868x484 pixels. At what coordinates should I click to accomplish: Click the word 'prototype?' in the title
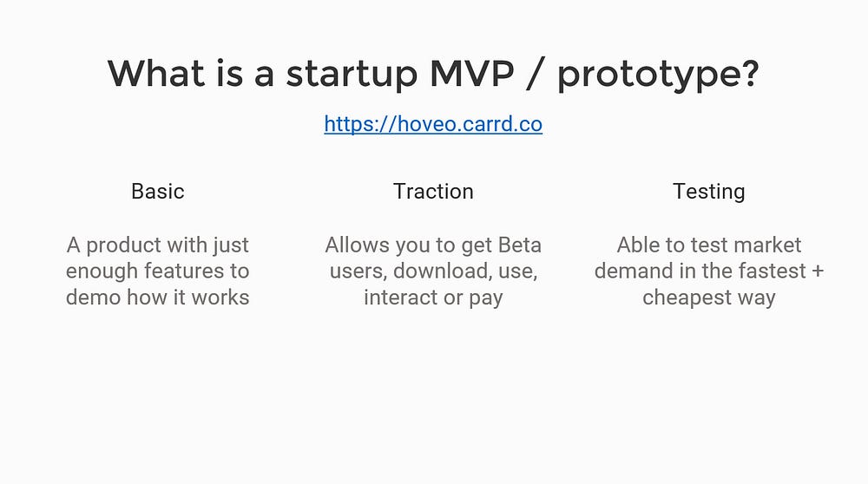coord(658,74)
